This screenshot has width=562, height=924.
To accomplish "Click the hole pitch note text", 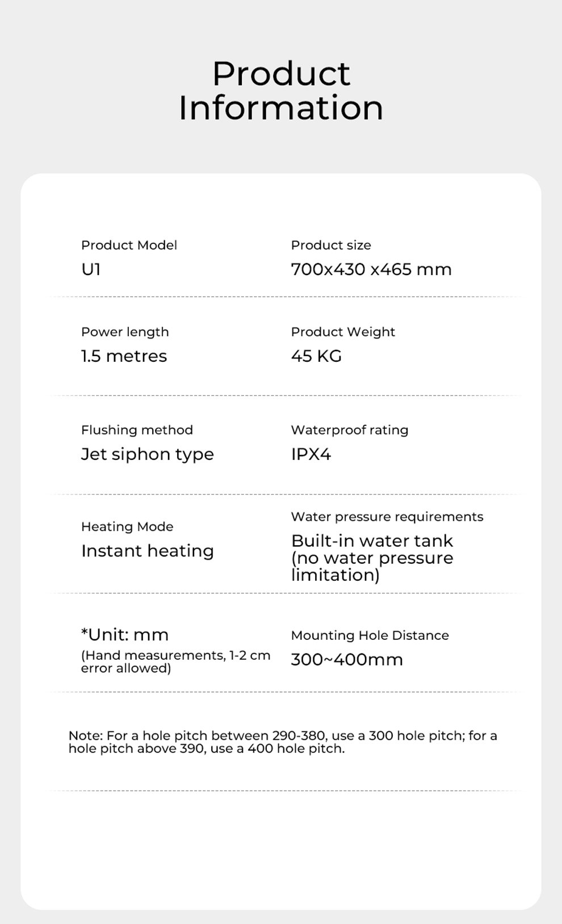I will tap(282, 742).
